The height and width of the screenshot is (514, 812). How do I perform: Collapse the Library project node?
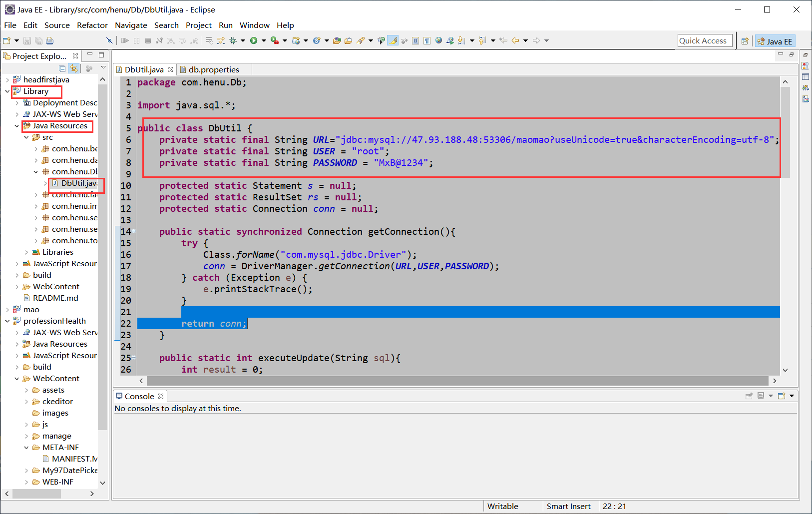[x=7, y=91]
